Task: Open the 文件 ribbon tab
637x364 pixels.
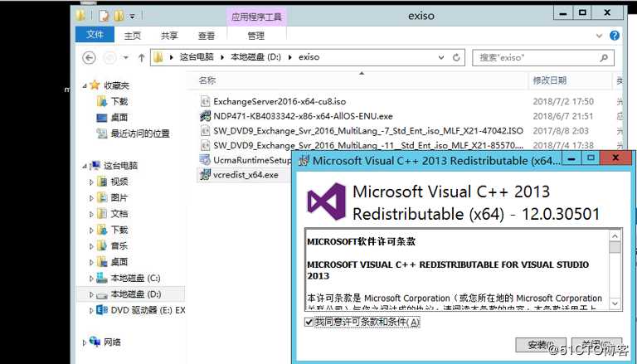Action: [95, 35]
